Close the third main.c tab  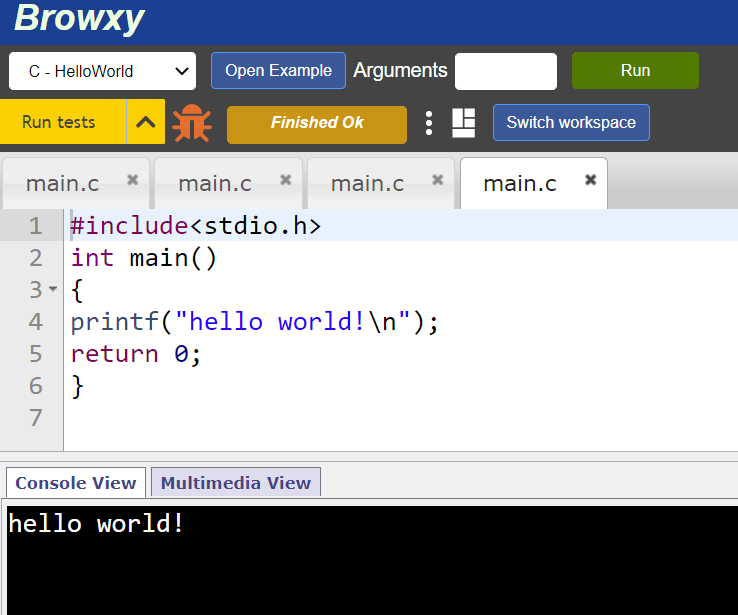point(437,180)
